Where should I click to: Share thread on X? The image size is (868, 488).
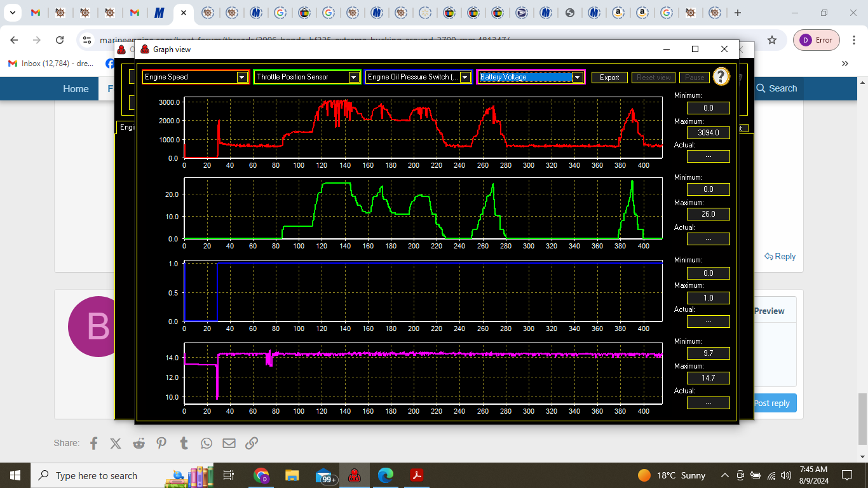point(115,443)
